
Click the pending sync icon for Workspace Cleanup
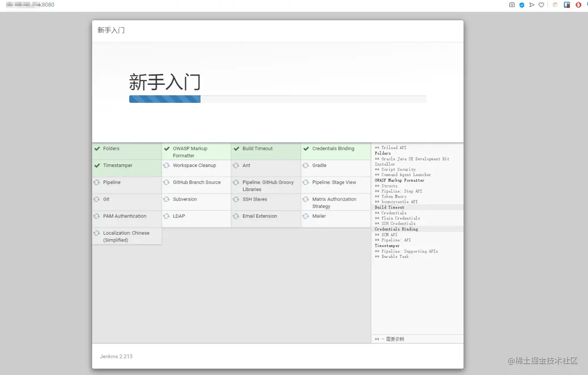tap(166, 166)
